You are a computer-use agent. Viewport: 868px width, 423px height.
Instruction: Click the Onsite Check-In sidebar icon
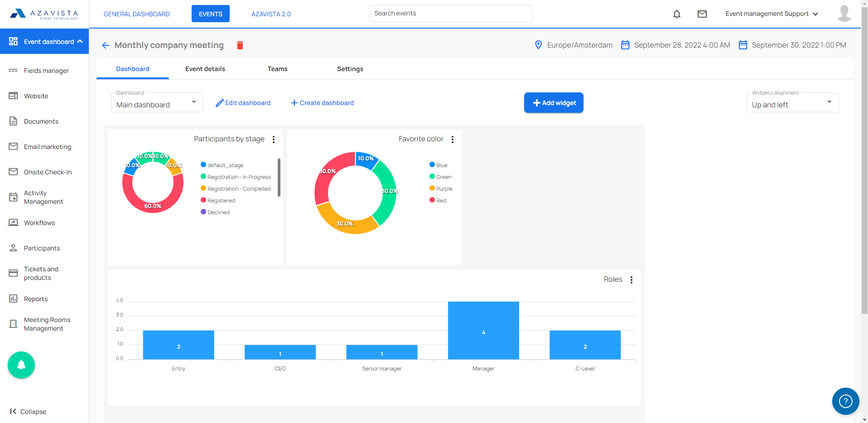[13, 172]
